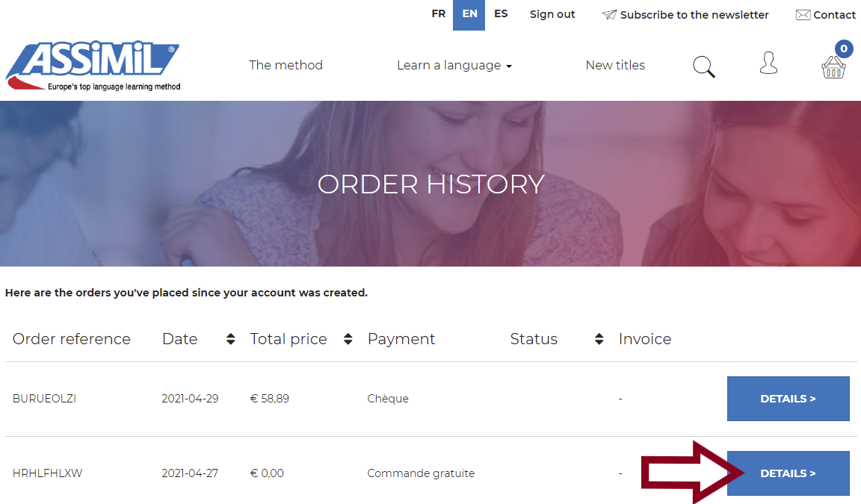Click Subscribe to the newsletter link

click(694, 15)
